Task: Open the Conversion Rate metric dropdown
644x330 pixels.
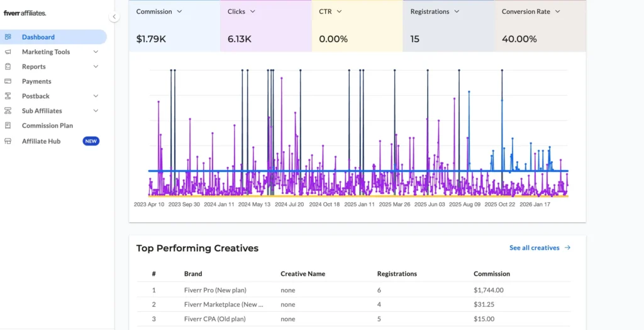Action: pyautogui.click(x=557, y=11)
